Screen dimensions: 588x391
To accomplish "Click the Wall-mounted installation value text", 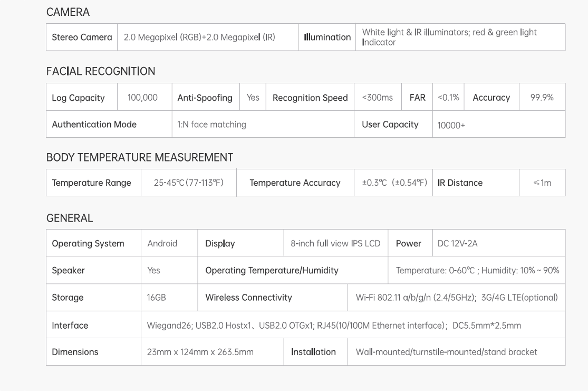I will pyautogui.click(x=446, y=352).
